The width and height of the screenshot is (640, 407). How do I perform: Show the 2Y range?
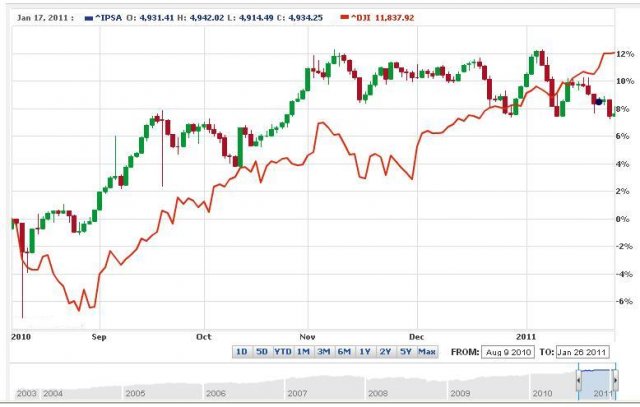coord(385,352)
